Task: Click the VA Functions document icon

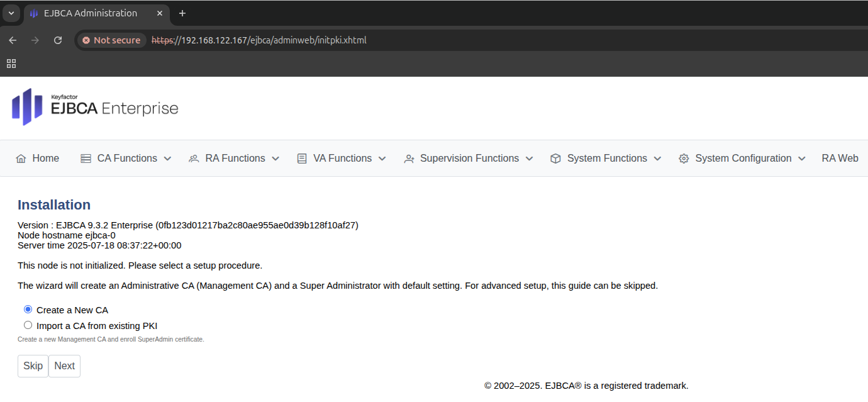Action: (301, 158)
